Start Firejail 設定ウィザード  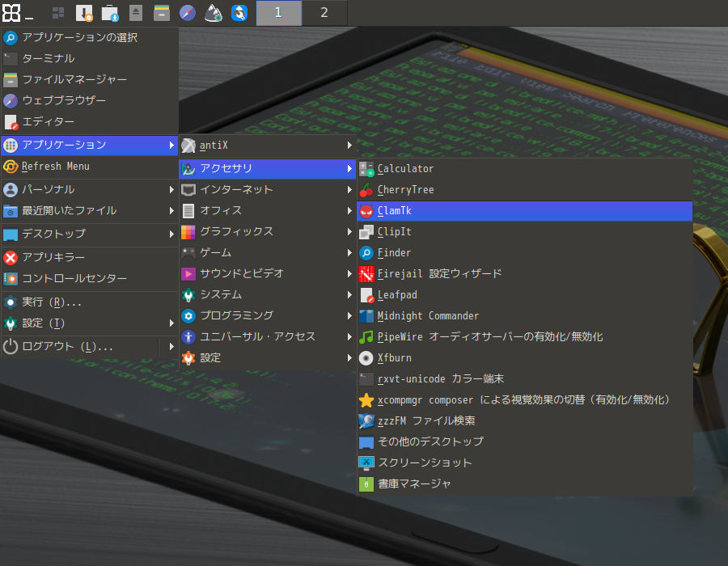click(x=525, y=274)
